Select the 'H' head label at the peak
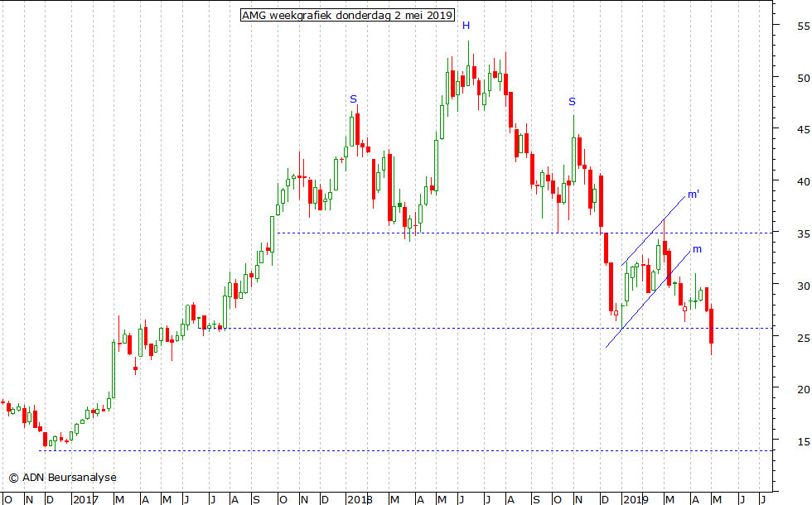The width and height of the screenshot is (812, 505). (x=466, y=26)
